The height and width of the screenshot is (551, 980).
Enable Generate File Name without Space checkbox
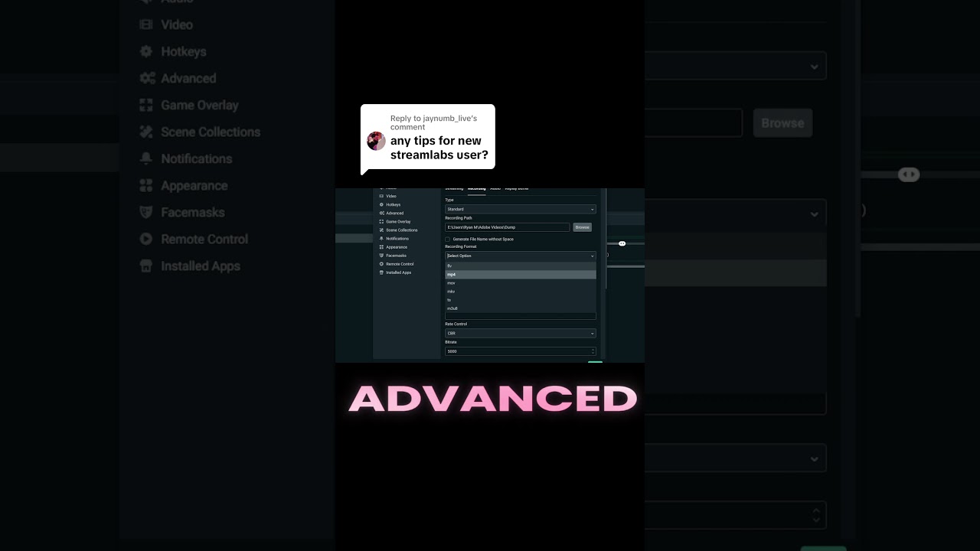[x=448, y=239]
